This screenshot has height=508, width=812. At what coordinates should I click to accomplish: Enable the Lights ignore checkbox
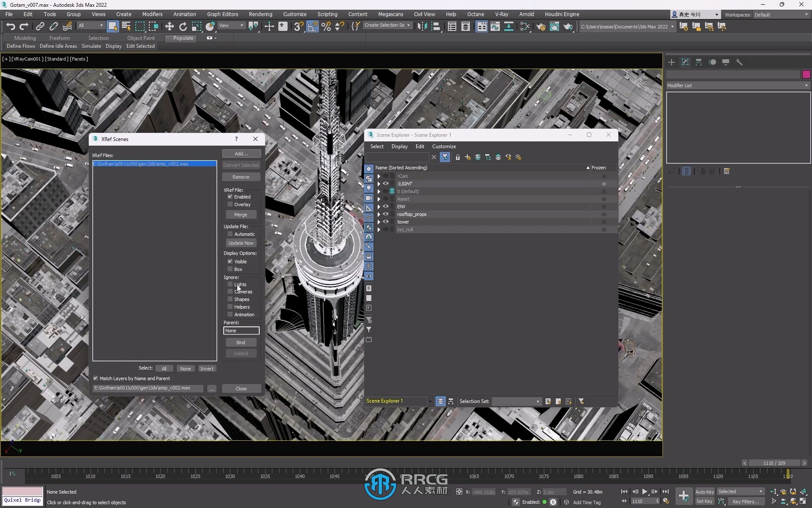point(230,284)
